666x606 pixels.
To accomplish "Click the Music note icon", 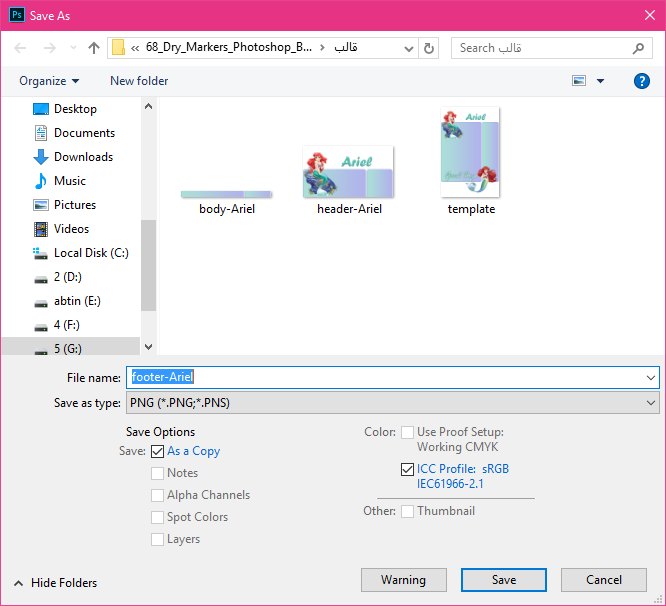I will click(41, 181).
